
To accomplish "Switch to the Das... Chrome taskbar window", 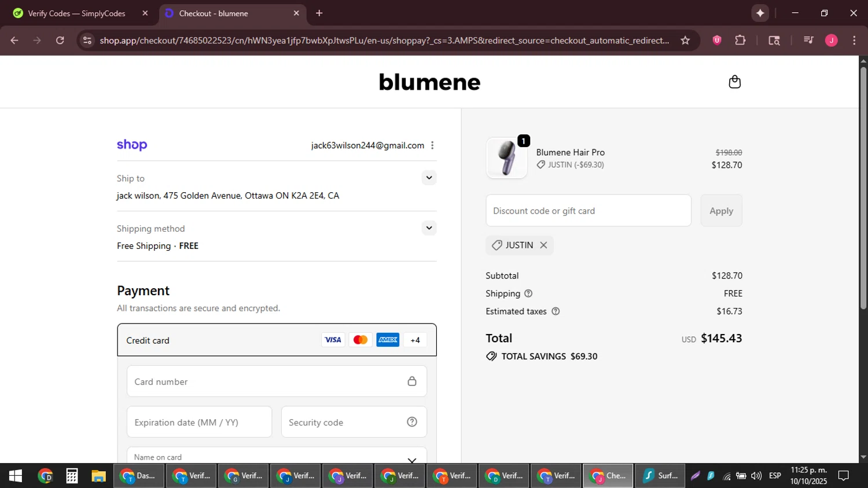I will pos(139,476).
